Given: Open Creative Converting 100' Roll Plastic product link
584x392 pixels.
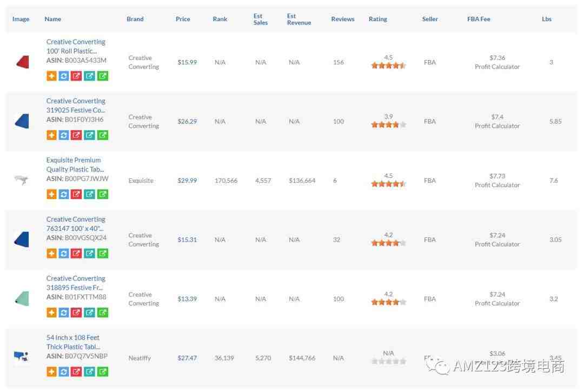Looking at the screenshot, I should point(75,46).
